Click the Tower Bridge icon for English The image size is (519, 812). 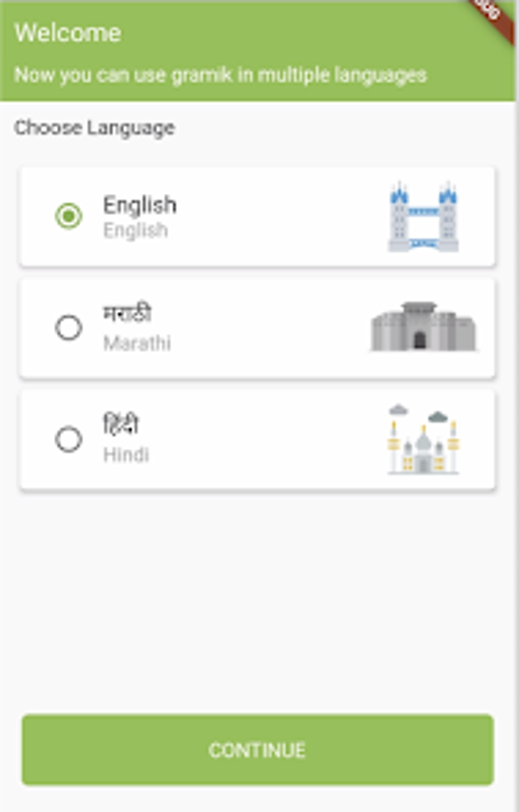(423, 217)
